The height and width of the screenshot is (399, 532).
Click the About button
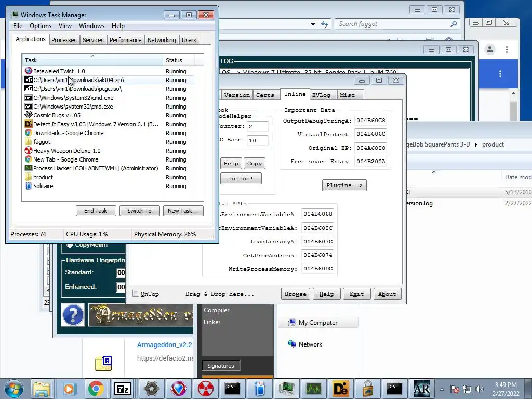[387, 294]
